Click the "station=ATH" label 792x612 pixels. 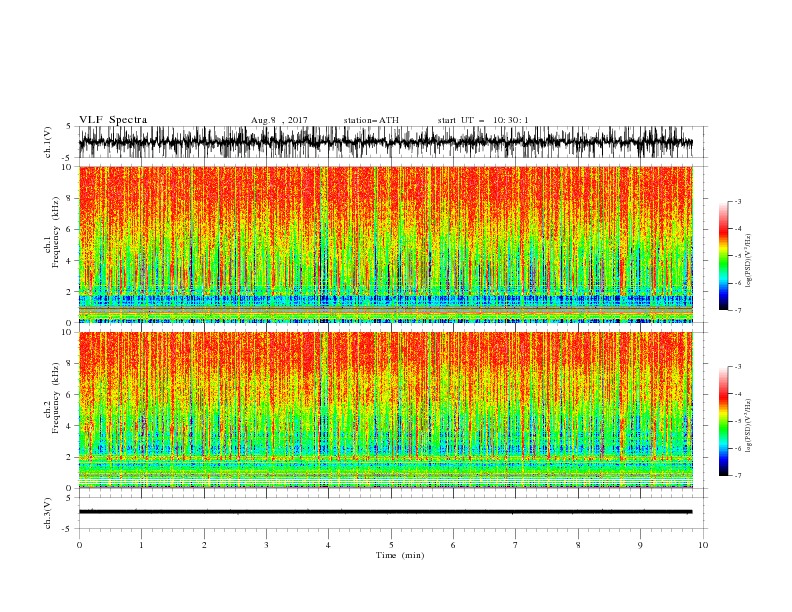point(371,120)
